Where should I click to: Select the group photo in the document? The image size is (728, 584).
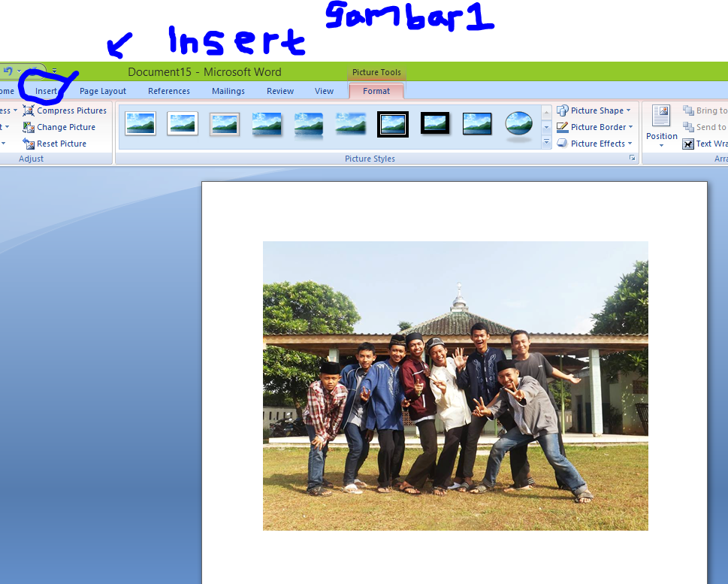coord(455,386)
